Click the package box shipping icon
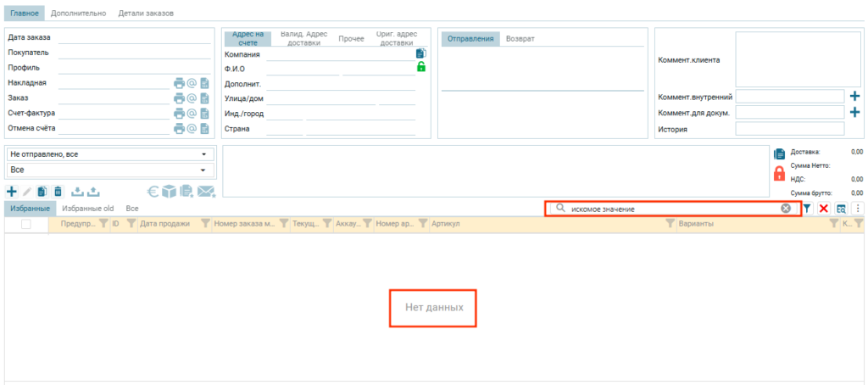Image resolution: width=868 pixels, height=385 pixels. (x=170, y=192)
